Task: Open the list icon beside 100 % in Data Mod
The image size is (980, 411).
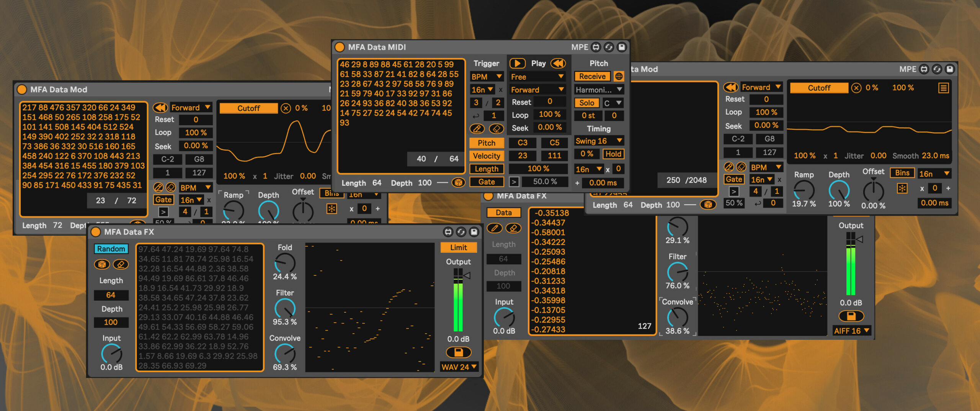Action: [943, 88]
